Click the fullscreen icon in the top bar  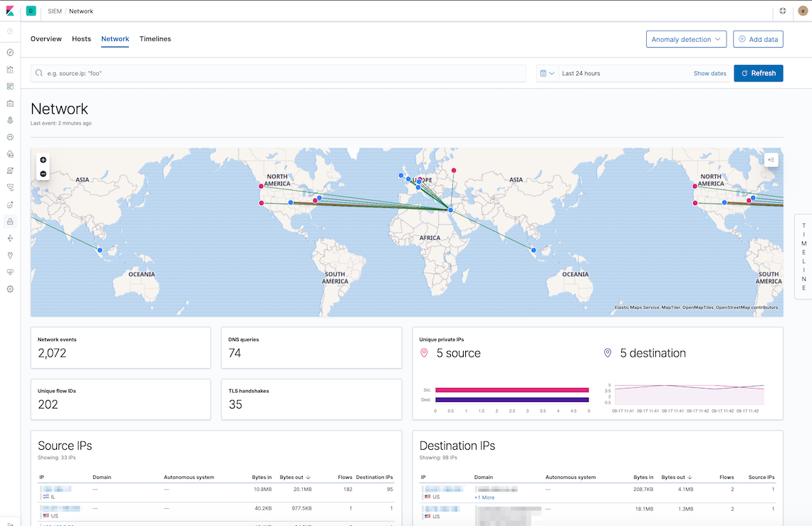pos(783,11)
